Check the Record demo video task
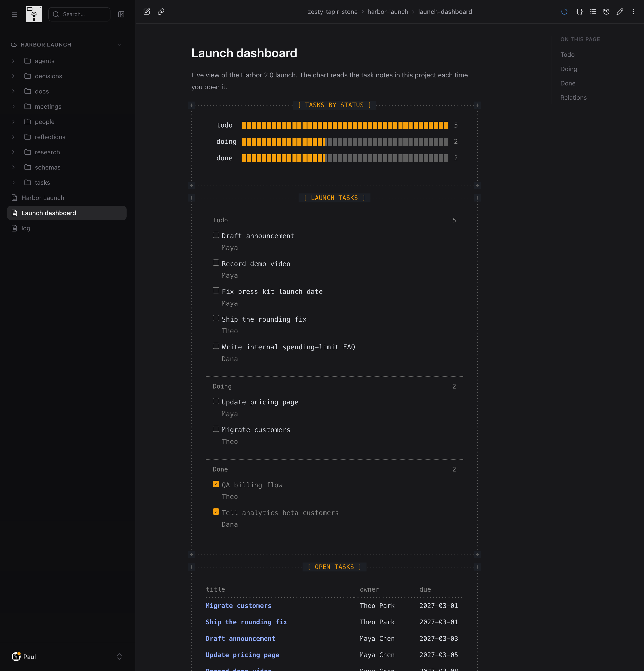The width and height of the screenshot is (644, 671). tap(216, 263)
